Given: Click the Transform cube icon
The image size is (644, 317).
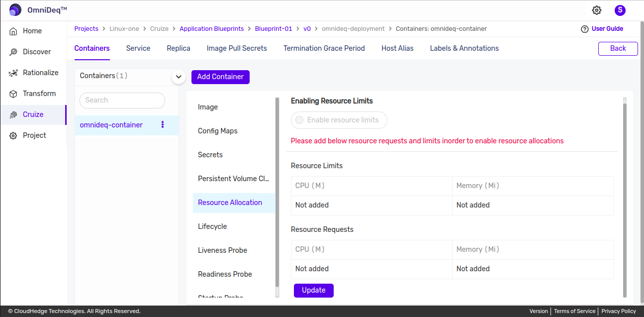Looking at the screenshot, I should coord(13,94).
